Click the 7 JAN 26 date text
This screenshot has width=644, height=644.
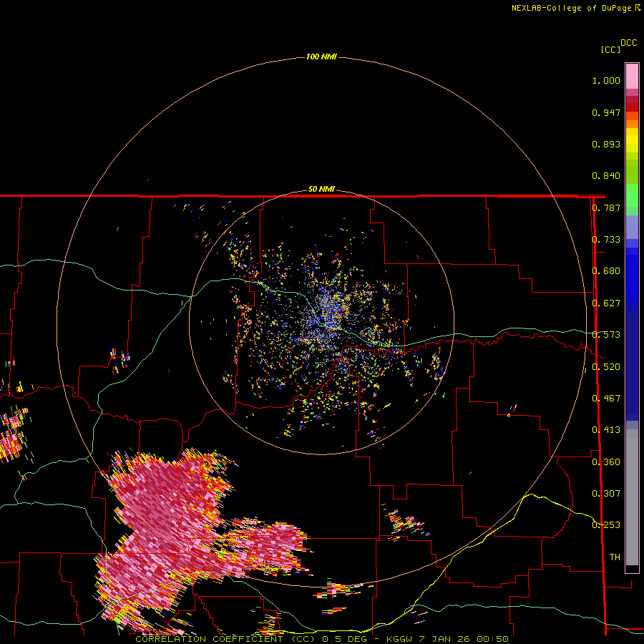point(445,639)
